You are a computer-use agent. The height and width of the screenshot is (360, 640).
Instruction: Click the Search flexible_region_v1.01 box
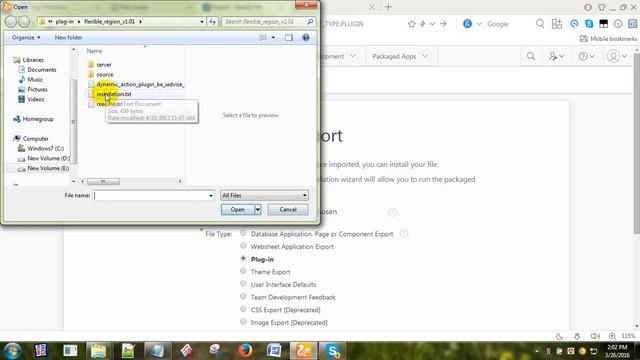click(x=264, y=22)
